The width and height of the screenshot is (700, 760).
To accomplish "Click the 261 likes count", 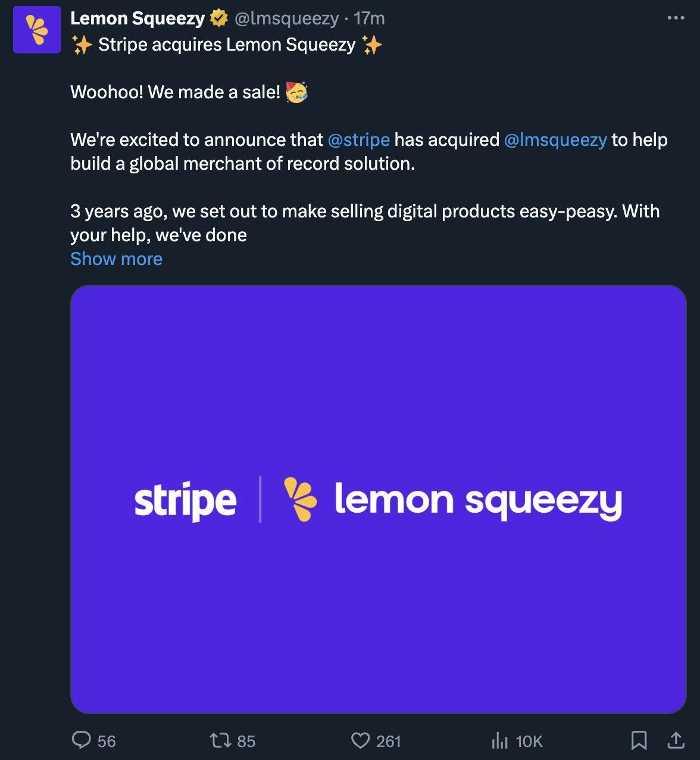I will 388,741.
